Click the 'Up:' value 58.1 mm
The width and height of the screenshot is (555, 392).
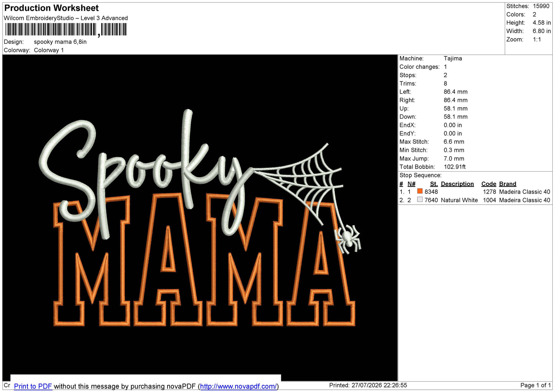(x=456, y=109)
